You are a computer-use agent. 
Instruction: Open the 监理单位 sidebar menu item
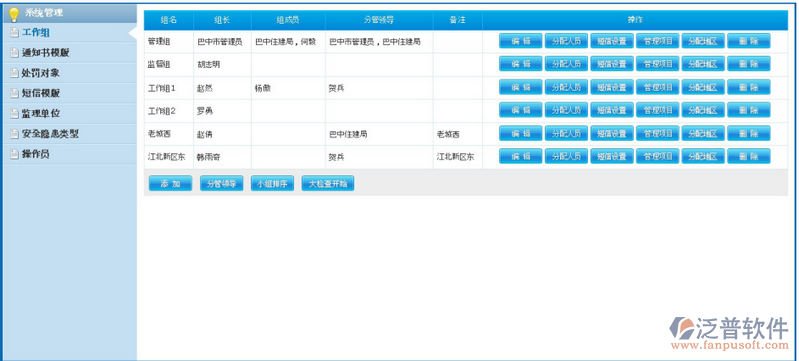(40, 114)
